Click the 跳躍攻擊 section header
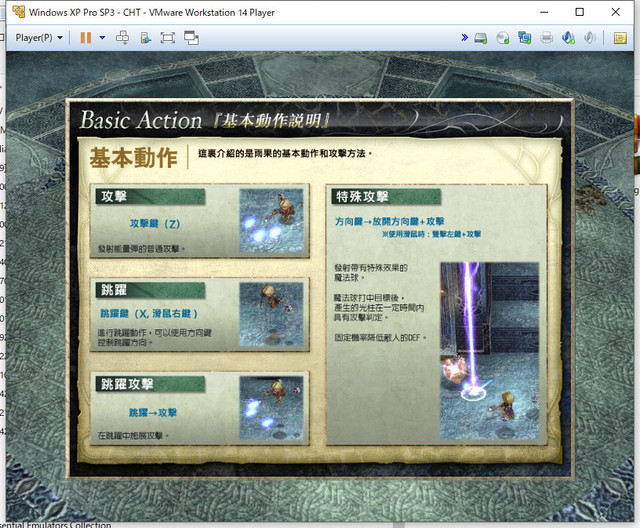Viewport: 640px width, 528px height. (x=150, y=384)
